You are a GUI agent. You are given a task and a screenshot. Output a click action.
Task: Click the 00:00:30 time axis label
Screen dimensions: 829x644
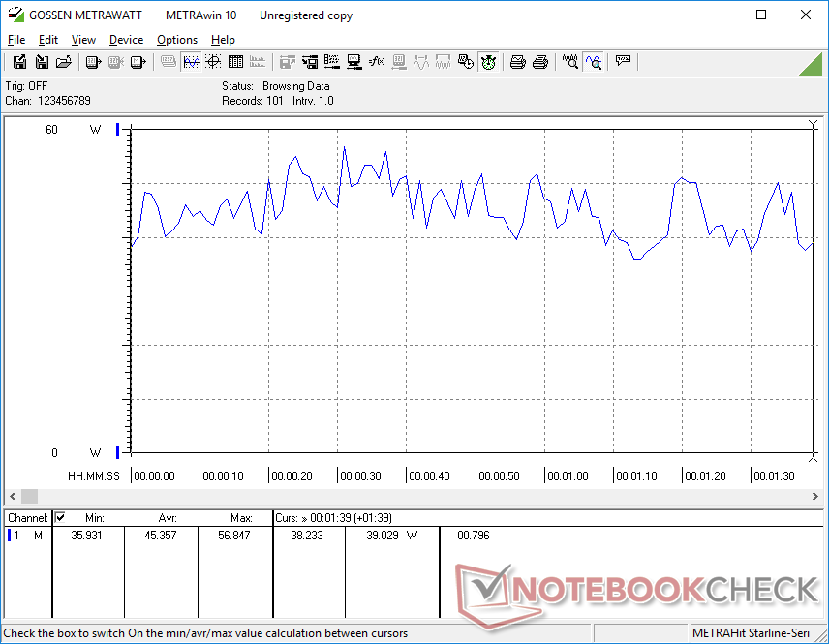[360, 475]
